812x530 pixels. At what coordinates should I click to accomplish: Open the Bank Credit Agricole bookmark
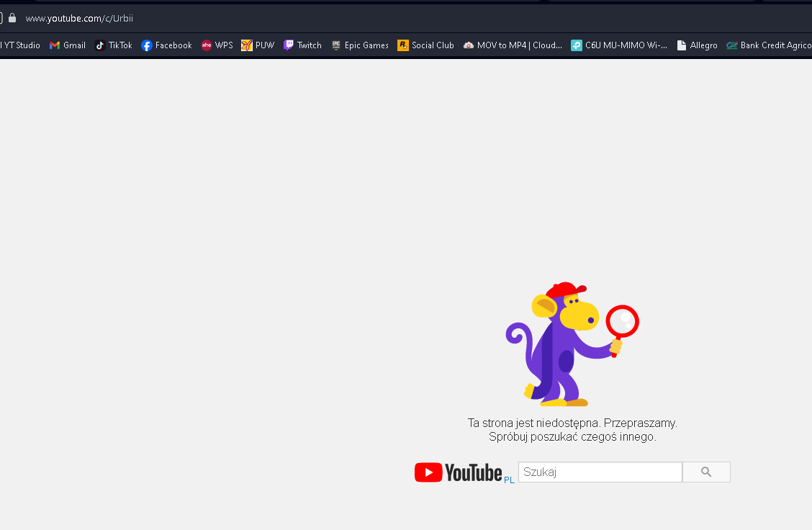pos(769,45)
